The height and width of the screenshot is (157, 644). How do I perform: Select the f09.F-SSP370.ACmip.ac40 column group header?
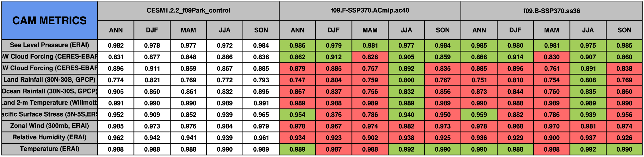point(370,11)
